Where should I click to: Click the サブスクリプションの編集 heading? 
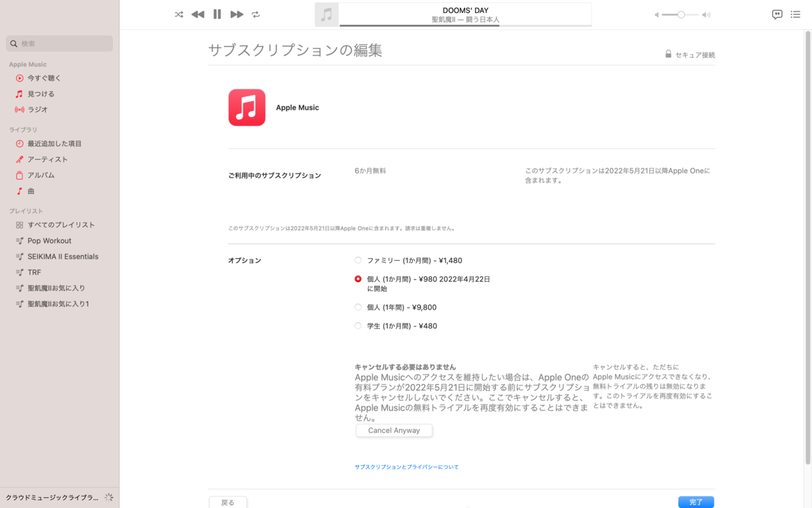(x=296, y=50)
